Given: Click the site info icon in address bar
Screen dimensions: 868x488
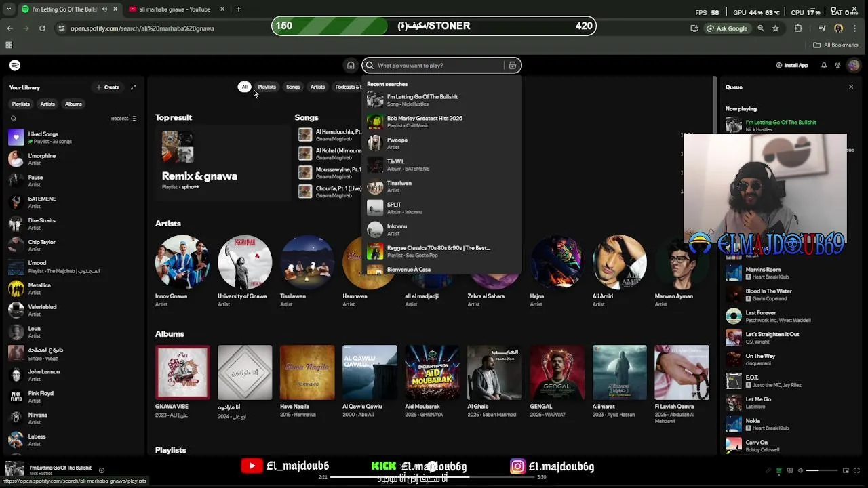Looking at the screenshot, I should click(x=62, y=28).
